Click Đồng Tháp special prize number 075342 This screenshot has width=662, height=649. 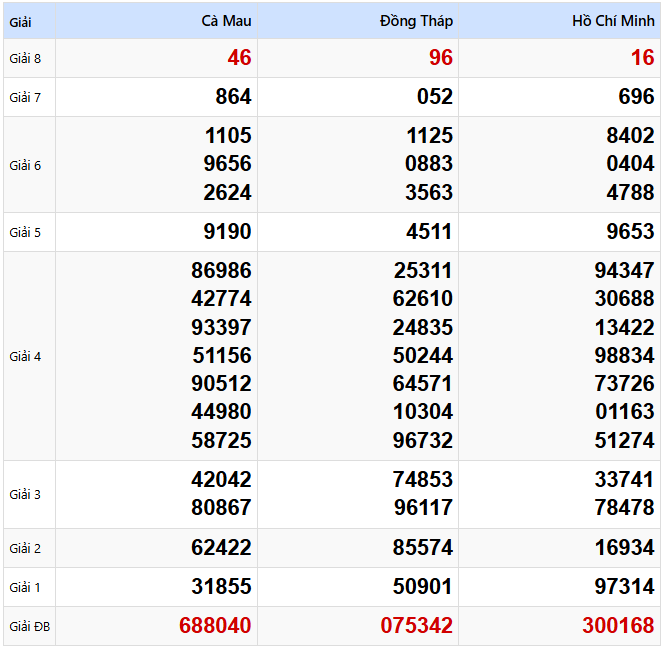pos(416,626)
